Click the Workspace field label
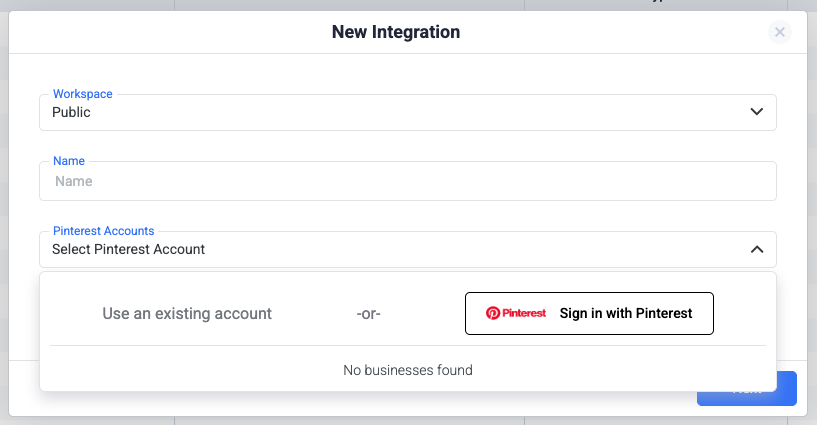817x425 pixels. (82, 94)
